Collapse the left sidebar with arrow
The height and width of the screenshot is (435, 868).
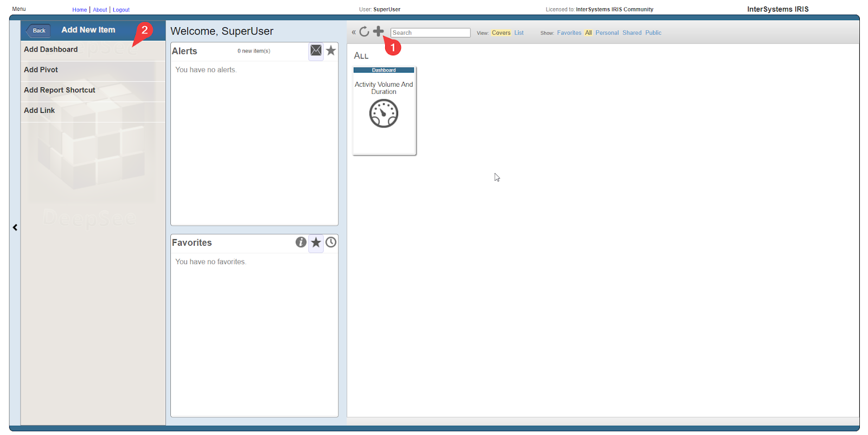pos(15,228)
